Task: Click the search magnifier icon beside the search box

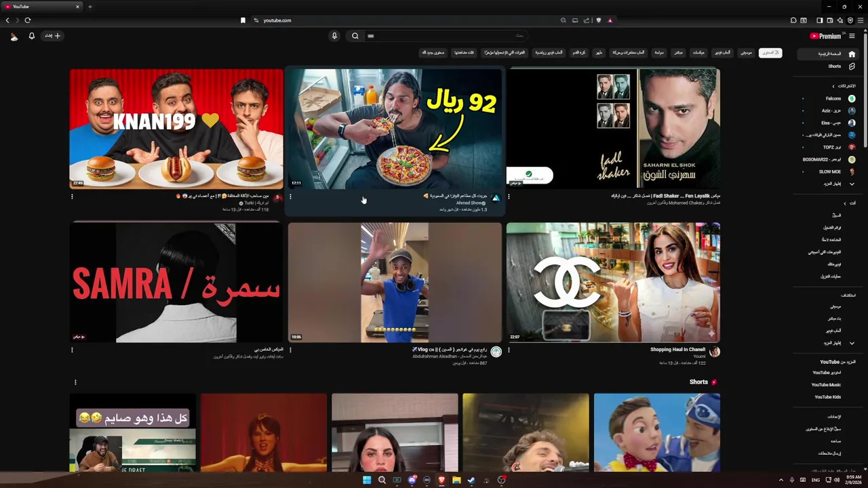Action: pyautogui.click(x=355, y=36)
